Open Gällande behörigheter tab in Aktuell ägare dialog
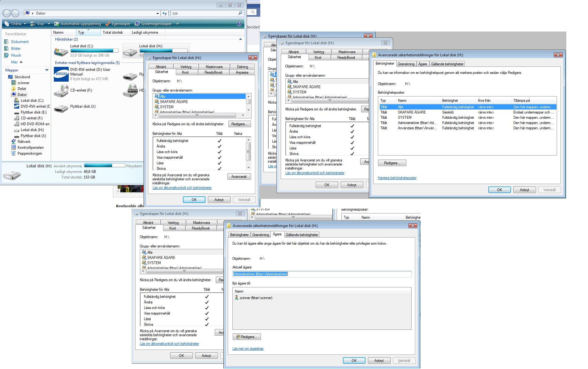 tap(302, 235)
